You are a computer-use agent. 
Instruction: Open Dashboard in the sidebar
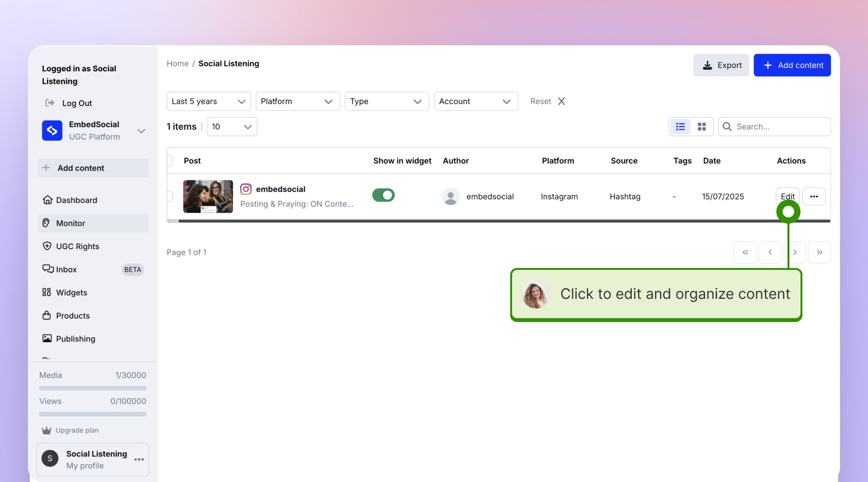[93, 200]
